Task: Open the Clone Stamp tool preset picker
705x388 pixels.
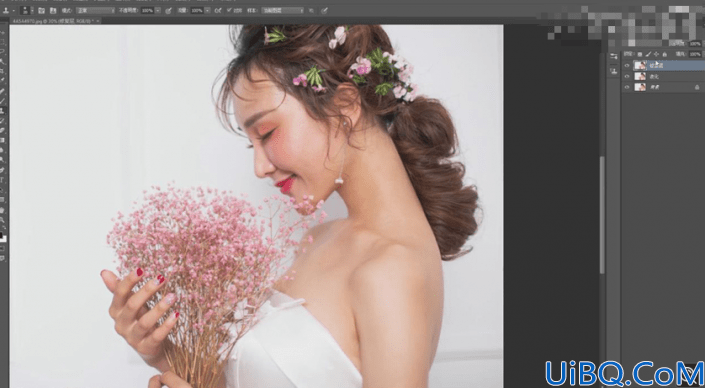Action: point(8,10)
